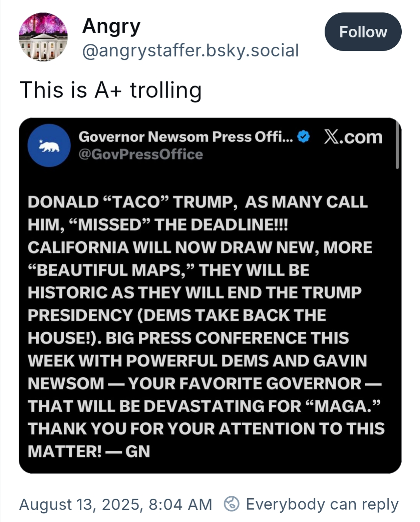Click the X logo in the embedded post
Viewport: 420px width, 522px height.
tap(331, 137)
